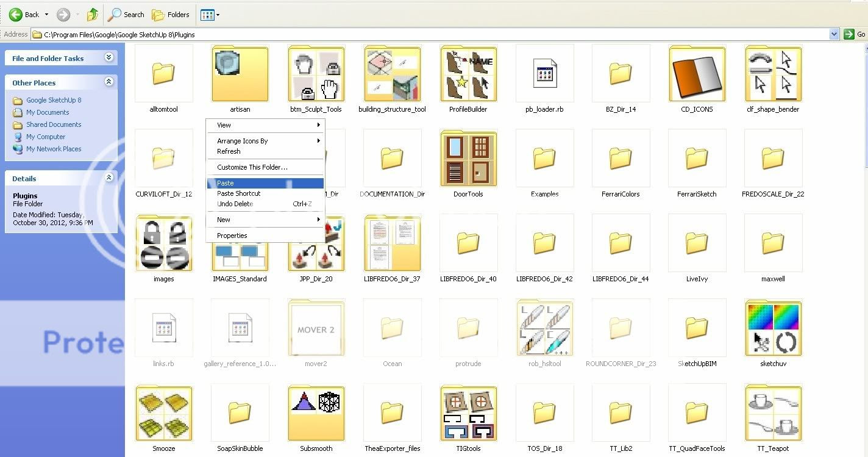Image resolution: width=868 pixels, height=457 pixels.
Task: Click the Forward navigation arrow
Action: pos(63,14)
